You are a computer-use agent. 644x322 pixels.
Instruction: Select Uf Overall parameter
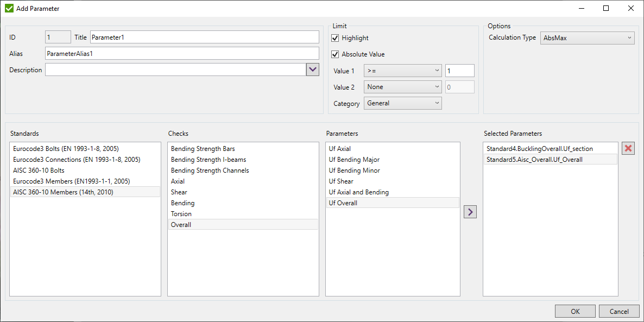(392, 203)
